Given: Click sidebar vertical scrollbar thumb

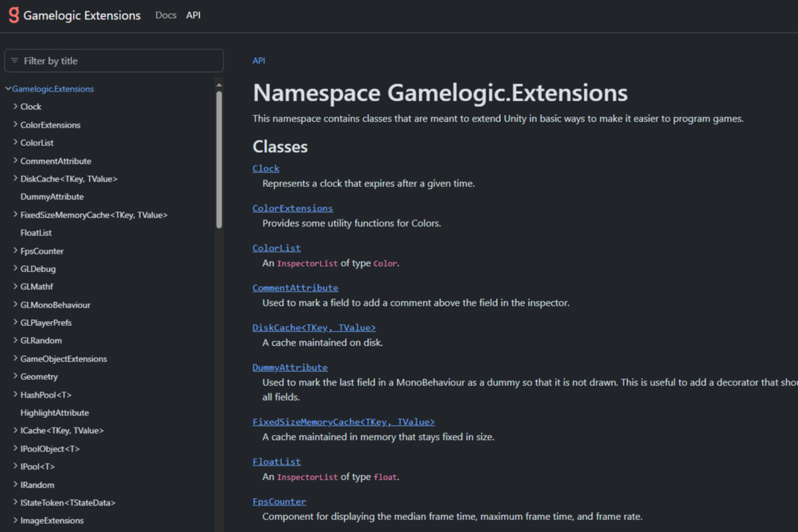Looking at the screenshot, I should click(219, 160).
